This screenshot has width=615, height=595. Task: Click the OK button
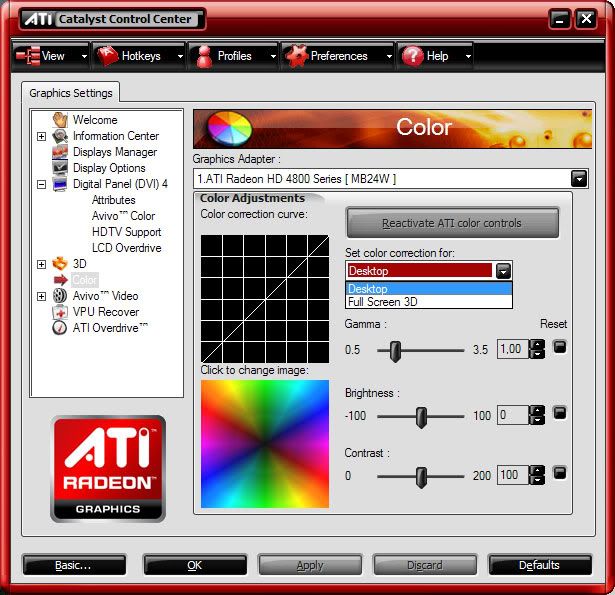coord(195,565)
